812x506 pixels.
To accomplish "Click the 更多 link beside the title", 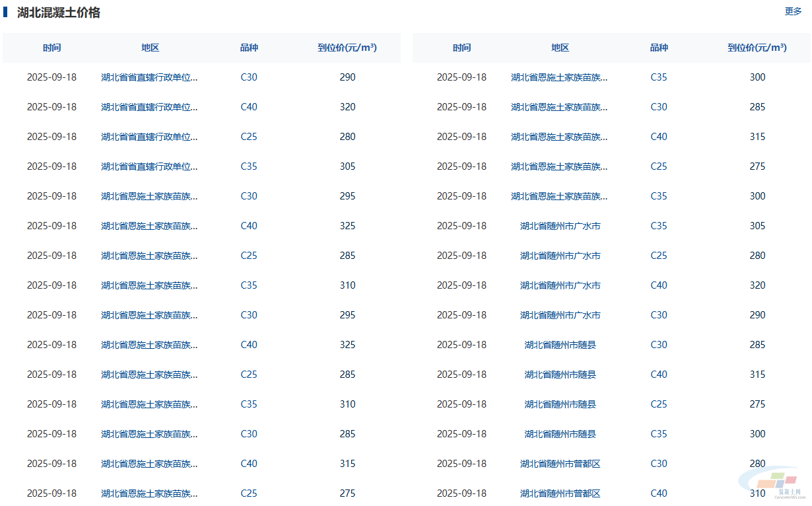I will (793, 11).
